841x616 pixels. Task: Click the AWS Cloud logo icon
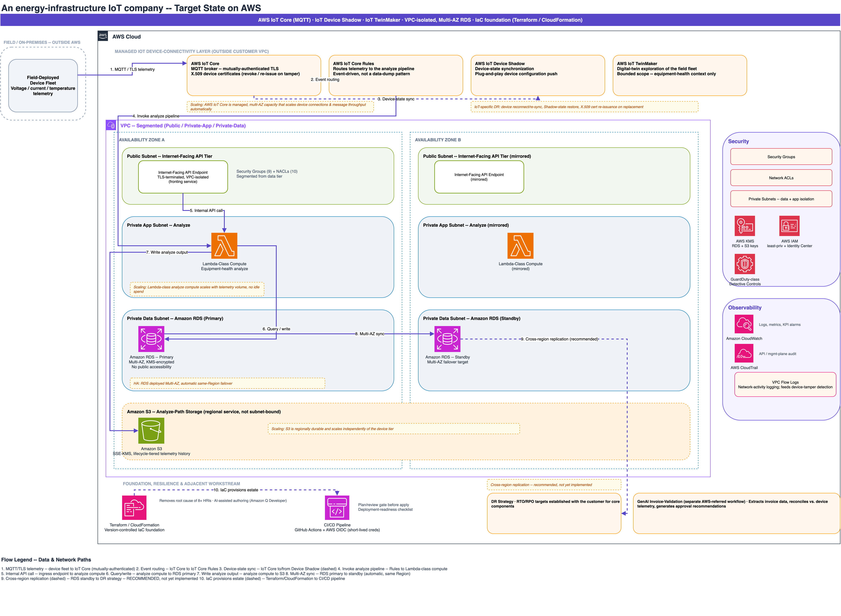click(x=103, y=36)
